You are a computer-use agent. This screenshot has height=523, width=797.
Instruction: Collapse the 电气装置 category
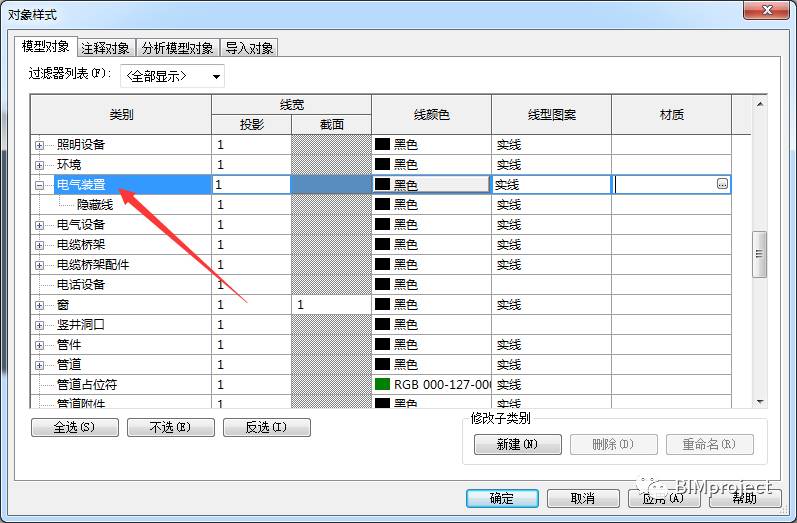tap(39, 185)
